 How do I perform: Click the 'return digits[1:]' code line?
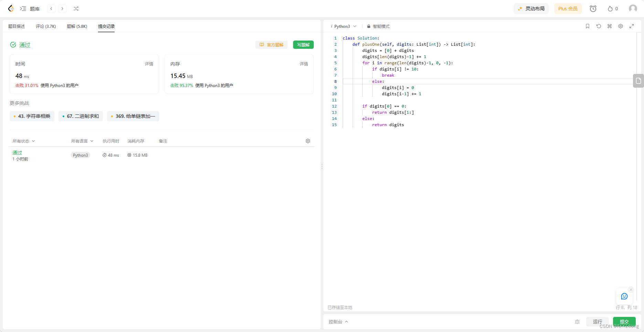click(x=393, y=112)
